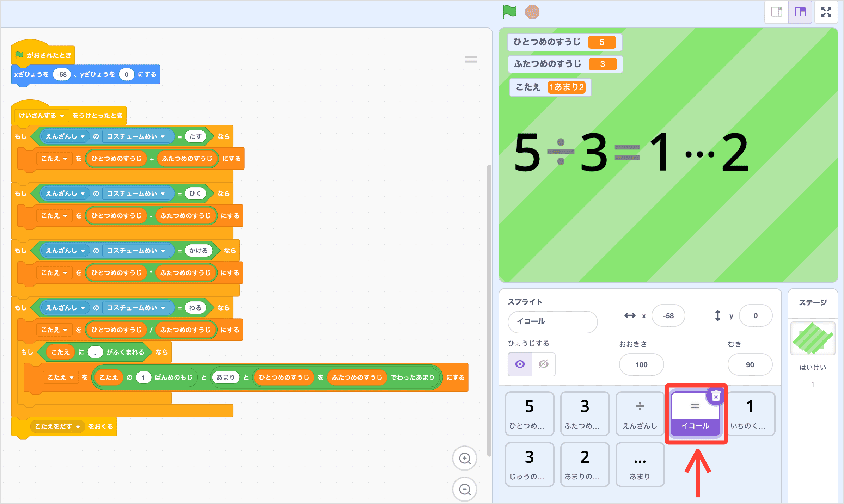
Task: Click the period value in contains block
Action: tap(95, 352)
